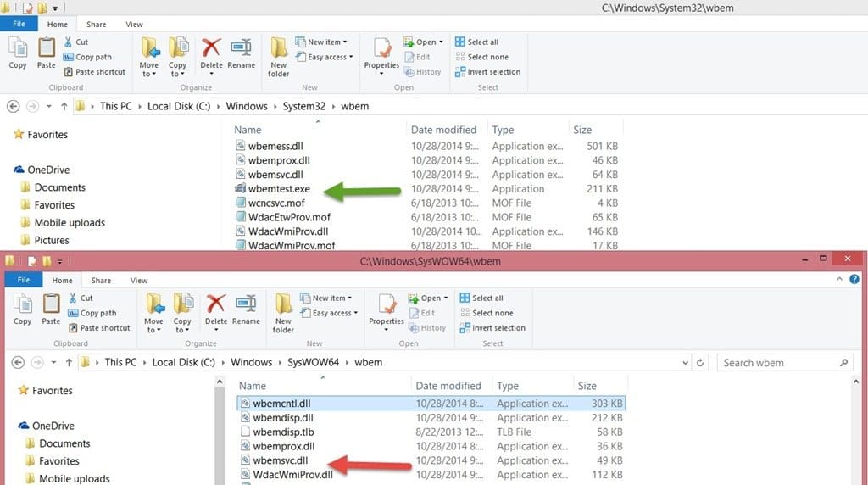Select wbemcntl.dll in SysWOW64 window
Viewport: 868px width, 485px height.
pyautogui.click(x=431, y=404)
